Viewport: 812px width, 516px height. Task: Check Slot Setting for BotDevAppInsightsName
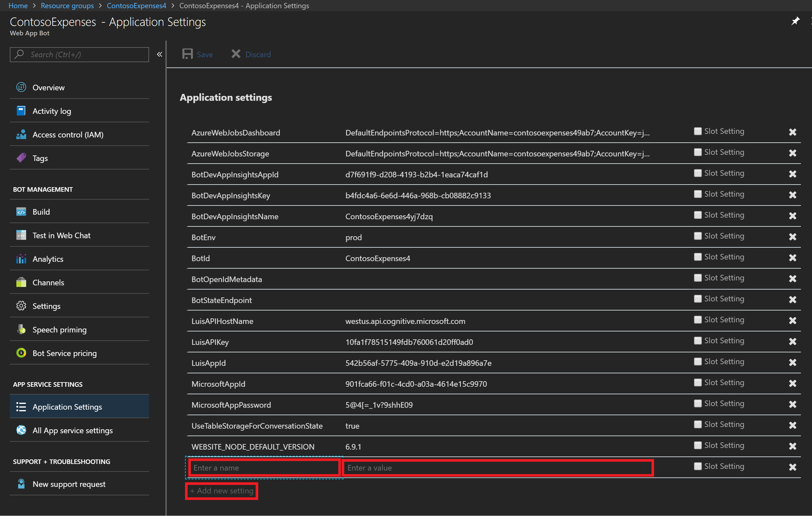click(x=698, y=215)
